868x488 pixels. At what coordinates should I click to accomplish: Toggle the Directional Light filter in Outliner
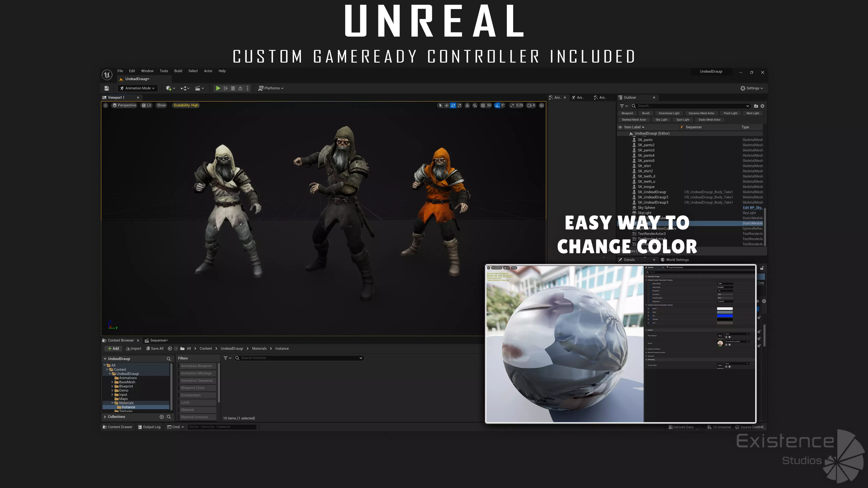pyautogui.click(x=669, y=113)
